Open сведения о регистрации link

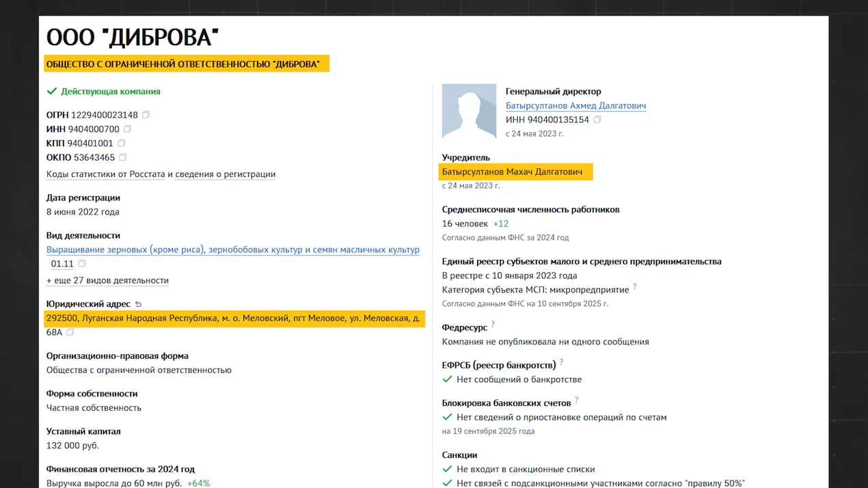[x=226, y=174]
